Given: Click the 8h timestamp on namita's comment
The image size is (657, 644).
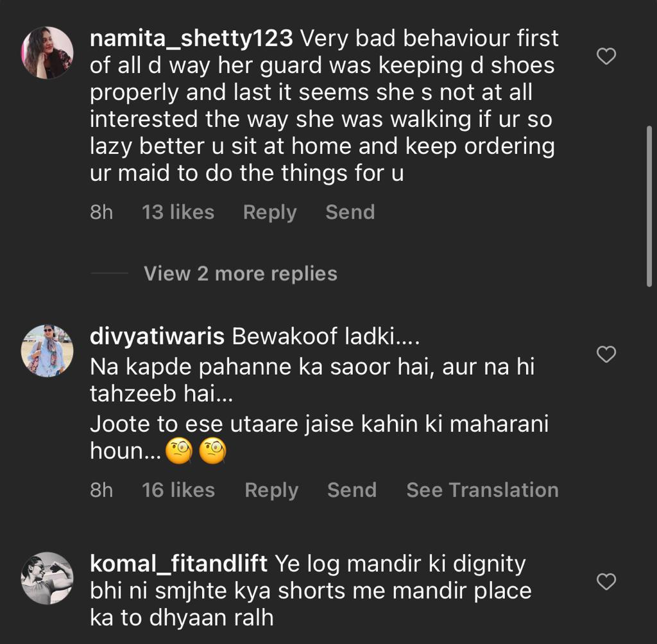Looking at the screenshot, I should pyautogui.click(x=101, y=212).
